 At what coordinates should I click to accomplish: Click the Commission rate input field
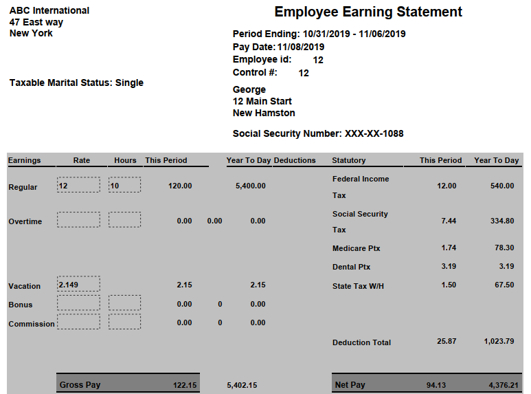[x=79, y=322]
